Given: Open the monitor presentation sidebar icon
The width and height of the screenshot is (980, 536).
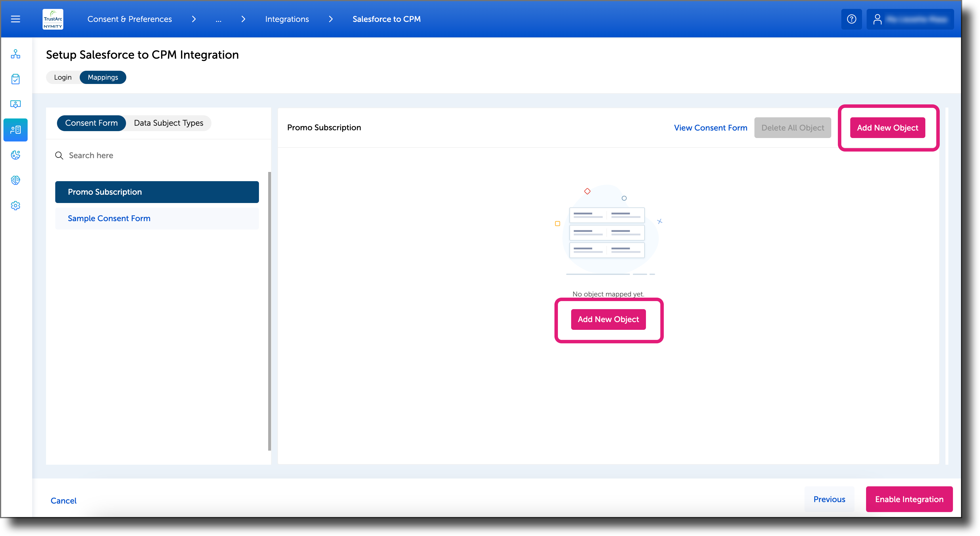Looking at the screenshot, I should pos(15,104).
